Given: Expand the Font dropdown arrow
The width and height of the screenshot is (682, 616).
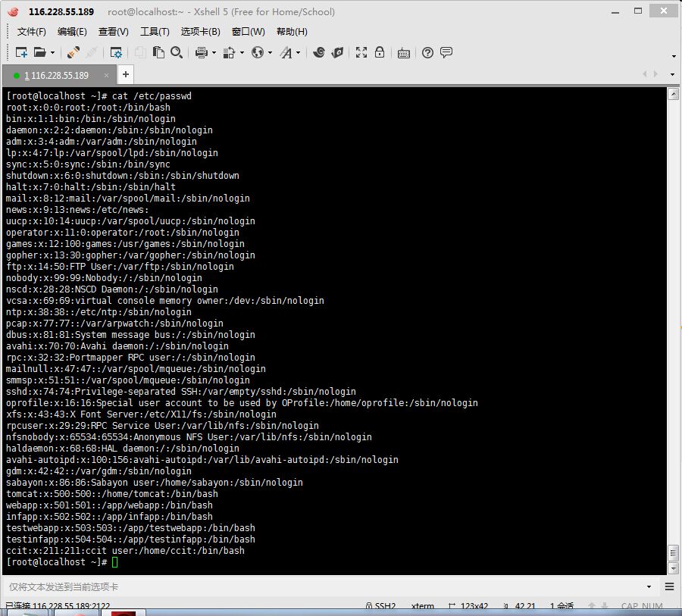Looking at the screenshot, I should point(299,53).
